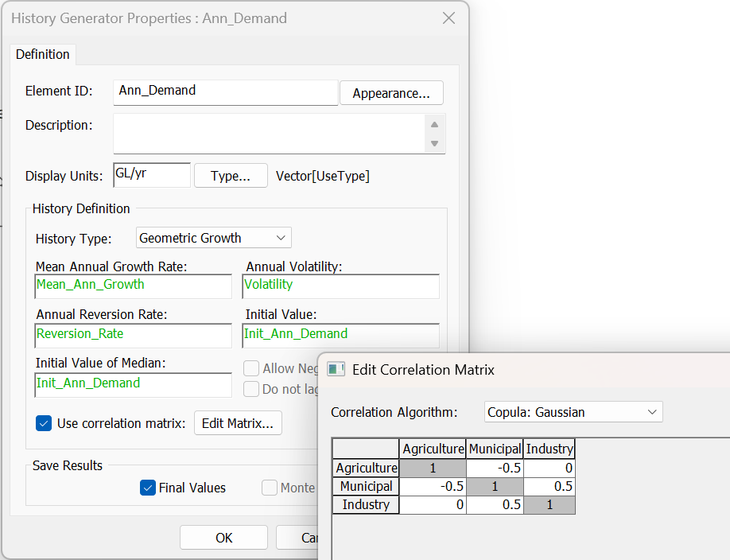Select the Municipal row header

366,486
